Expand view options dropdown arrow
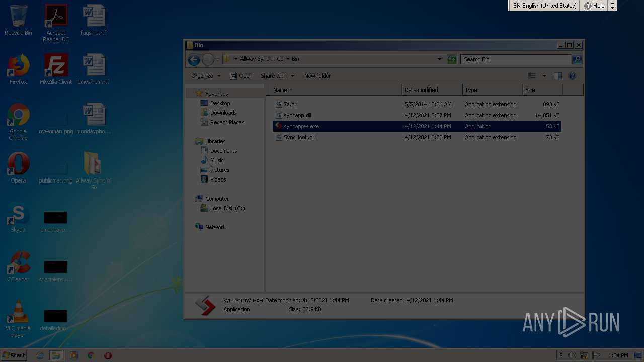Image resolution: width=644 pixels, height=362 pixels. point(544,76)
